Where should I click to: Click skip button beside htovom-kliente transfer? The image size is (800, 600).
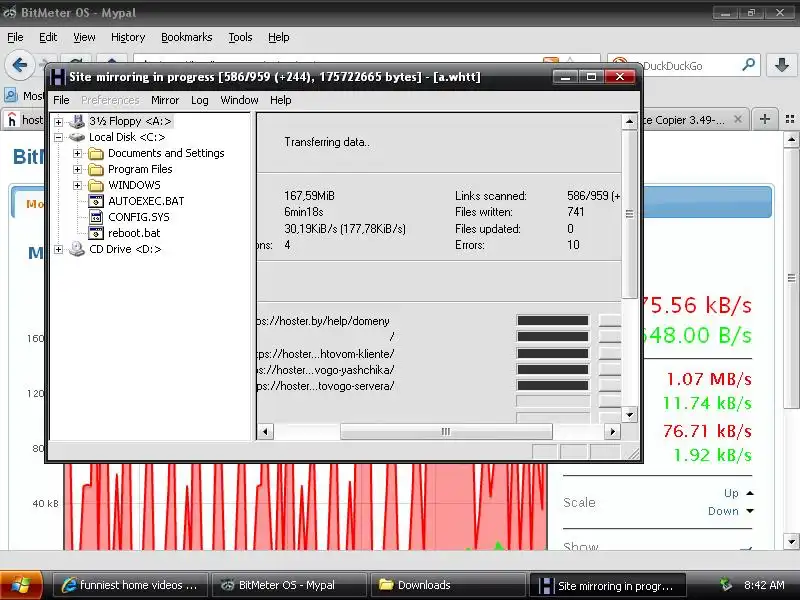click(609, 353)
